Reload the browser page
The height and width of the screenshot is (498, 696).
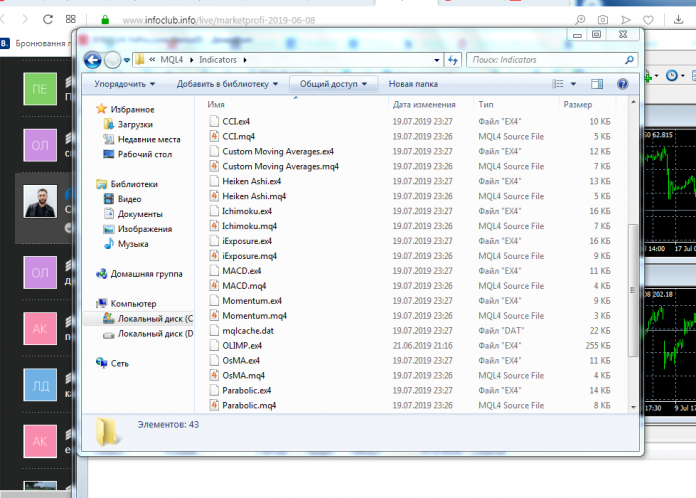(x=48, y=20)
